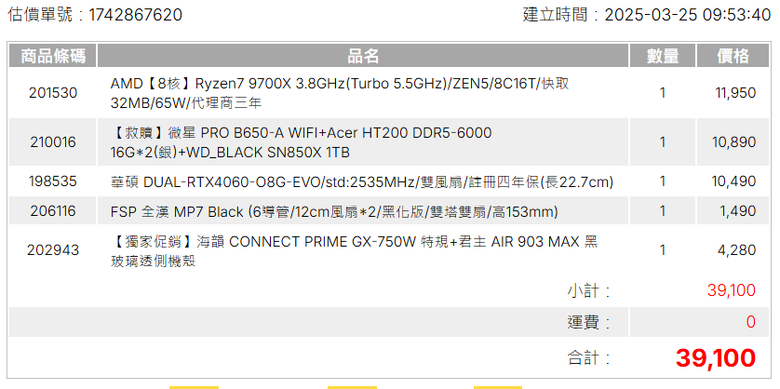780x389 pixels.
Task: Click the bold red 合計 total 39,100
Action: [716, 358]
